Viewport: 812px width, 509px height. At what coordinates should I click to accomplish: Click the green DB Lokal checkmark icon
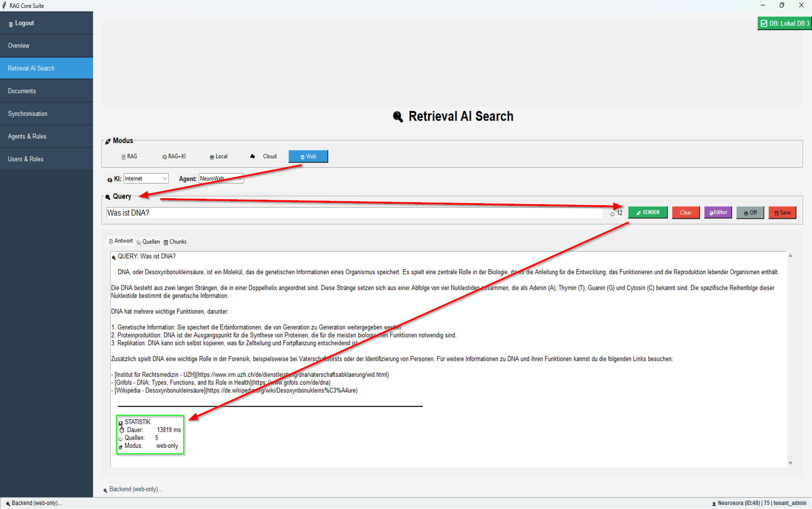764,23
